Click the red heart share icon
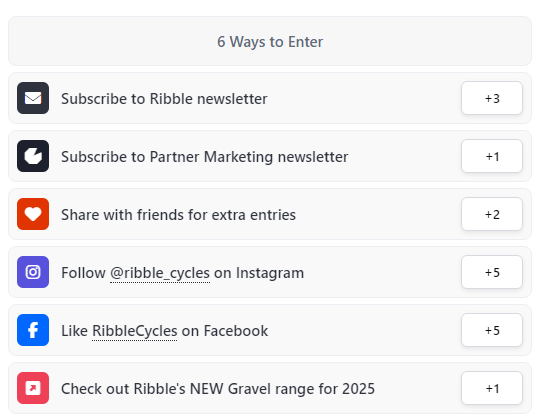The image size is (540, 420). pos(33,214)
